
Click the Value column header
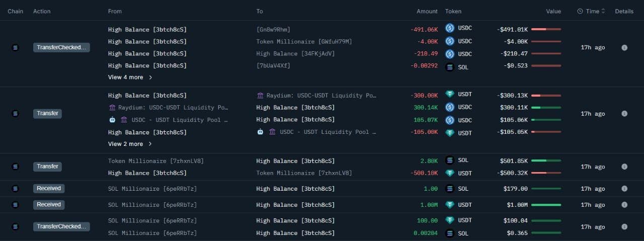pos(553,11)
